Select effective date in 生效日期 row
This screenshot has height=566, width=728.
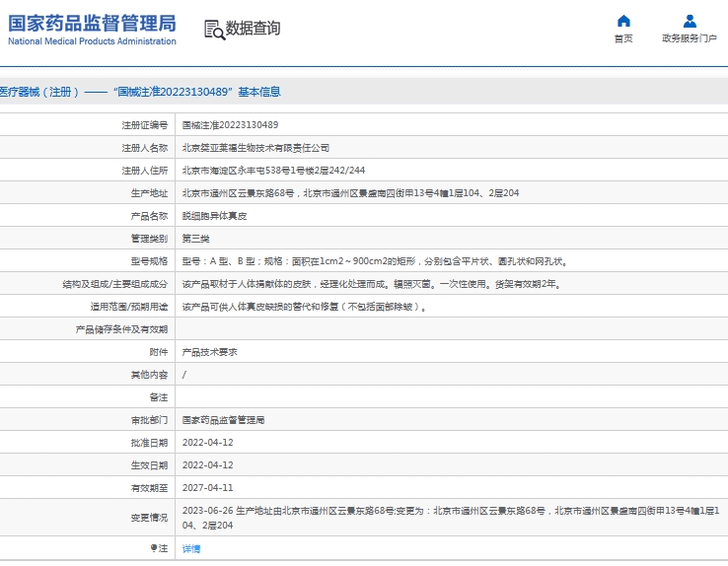[207, 465]
